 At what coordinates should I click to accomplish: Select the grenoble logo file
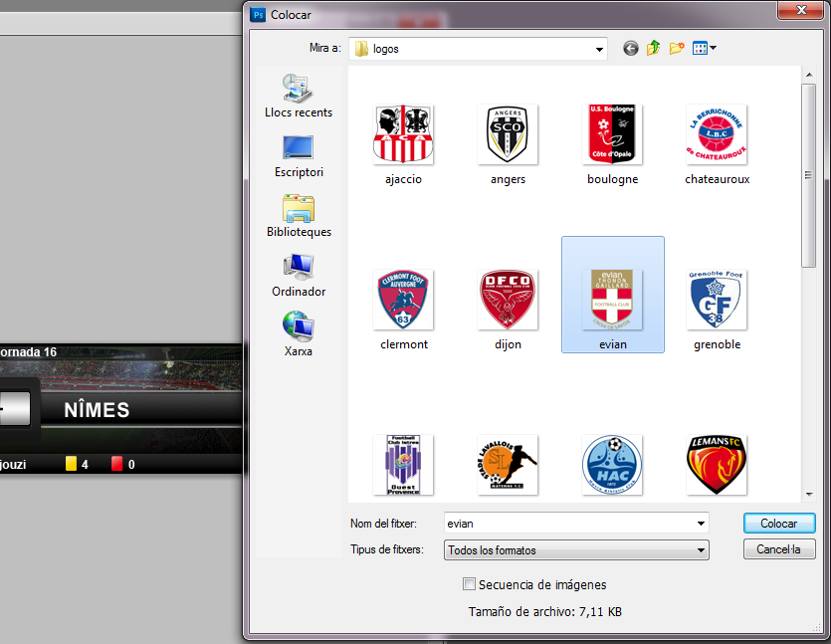click(717, 311)
